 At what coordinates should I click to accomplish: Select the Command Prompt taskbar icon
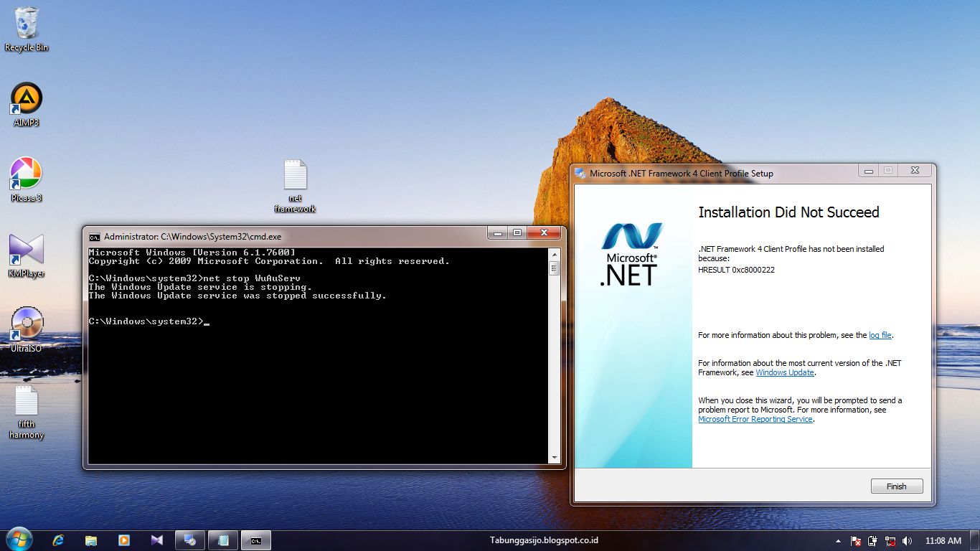(x=255, y=540)
